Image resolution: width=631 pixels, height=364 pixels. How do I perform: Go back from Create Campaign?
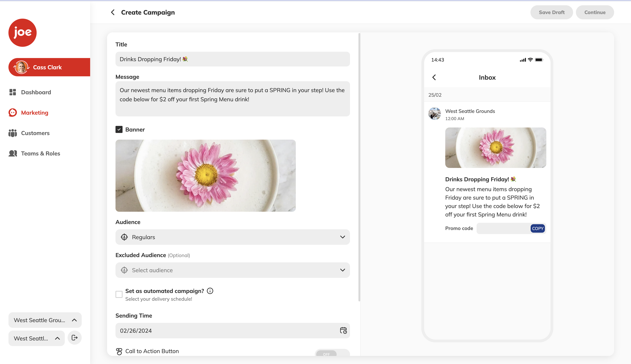pyautogui.click(x=113, y=12)
